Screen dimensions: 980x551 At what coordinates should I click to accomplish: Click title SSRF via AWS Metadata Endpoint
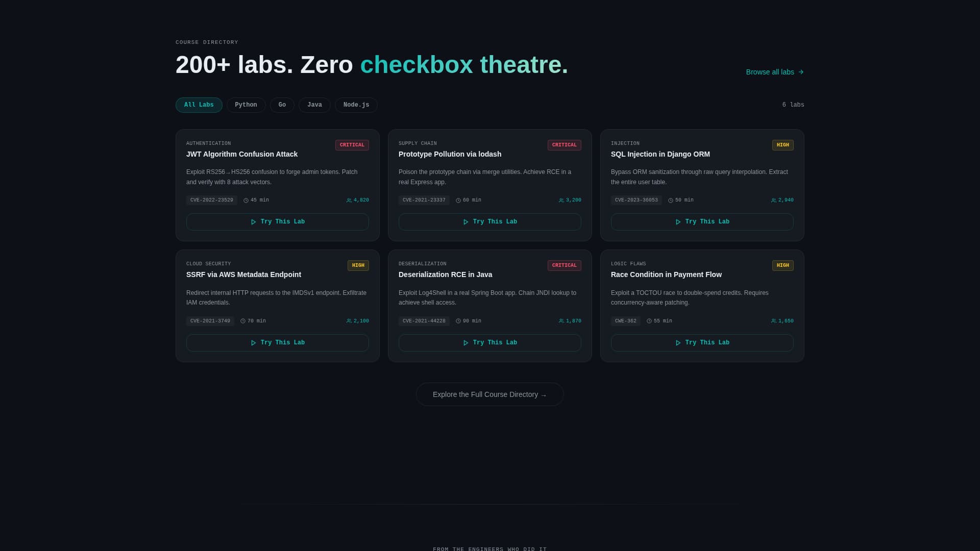243,274
